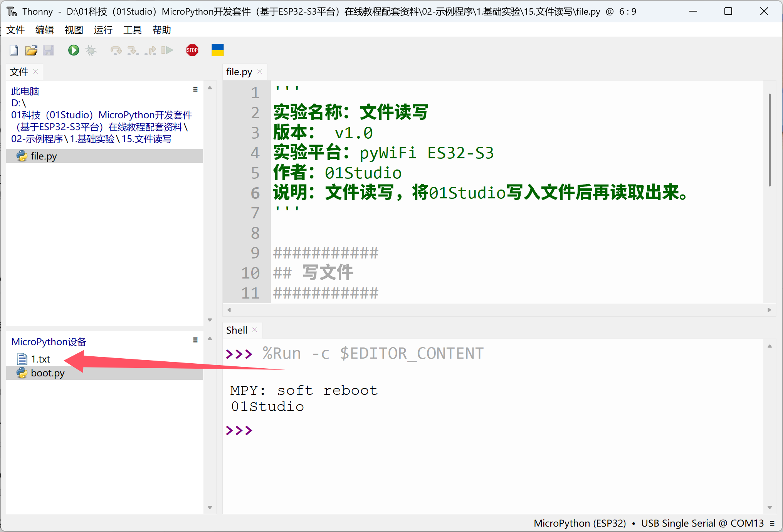The width and height of the screenshot is (783, 532).
Task: Click the 此电脑 path link
Action: [x=25, y=91]
